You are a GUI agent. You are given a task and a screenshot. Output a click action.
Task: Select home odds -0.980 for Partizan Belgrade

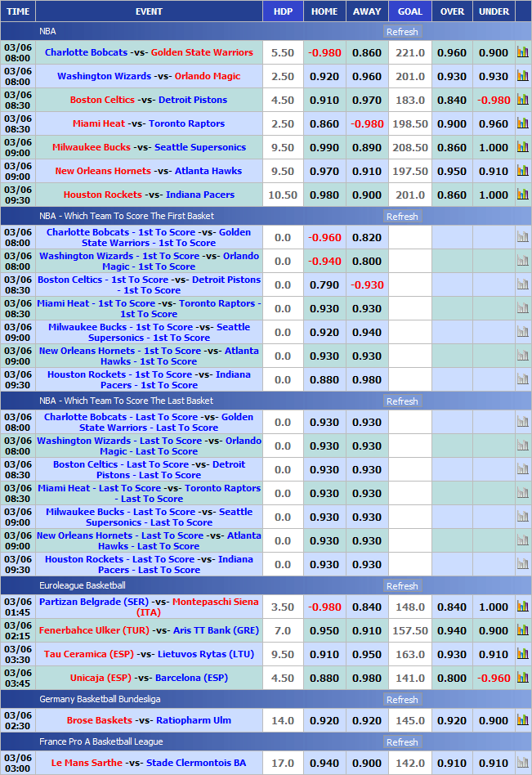[x=324, y=607]
